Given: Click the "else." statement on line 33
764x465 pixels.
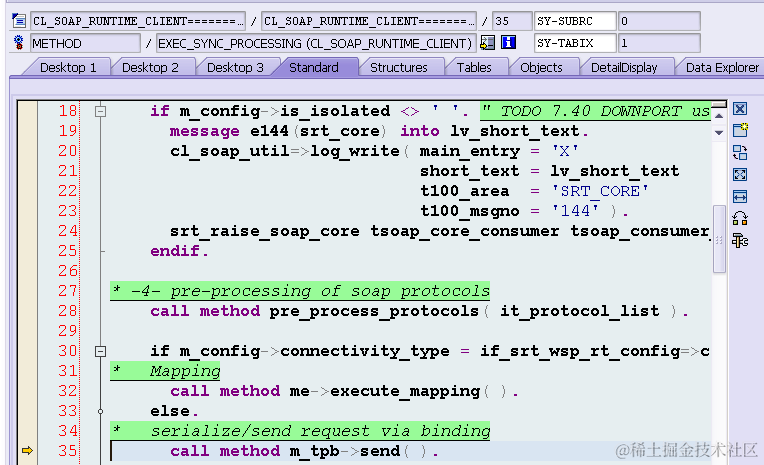Looking at the screenshot, I should pos(174,411).
